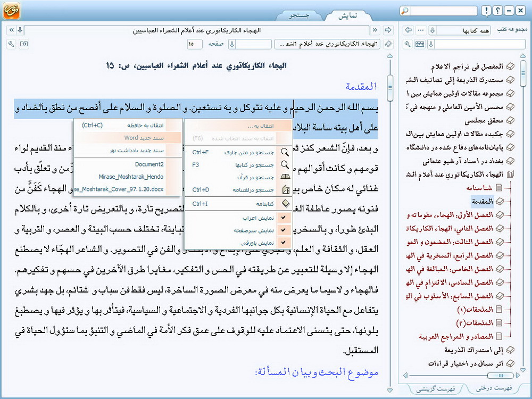
Task: Click the right-pointing arrow button above the text
Action: (388, 30)
